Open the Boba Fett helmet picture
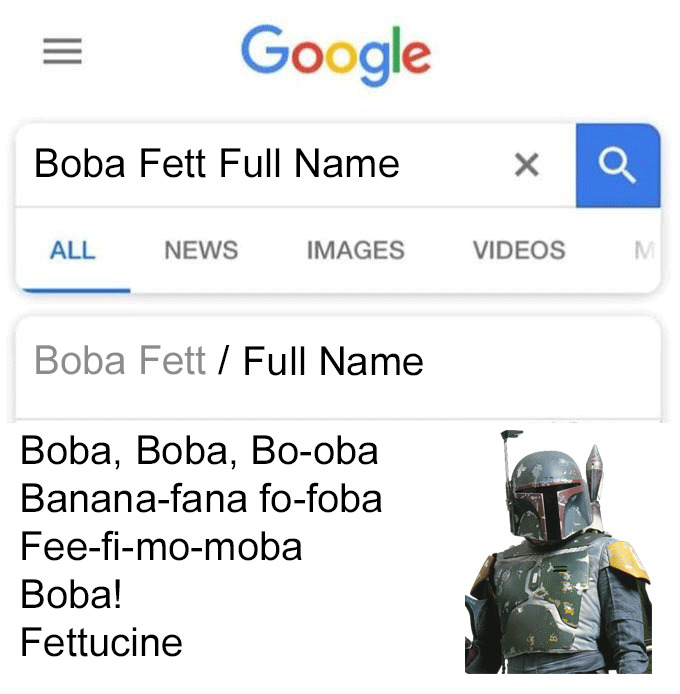The image size is (680, 694). [x=557, y=549]
